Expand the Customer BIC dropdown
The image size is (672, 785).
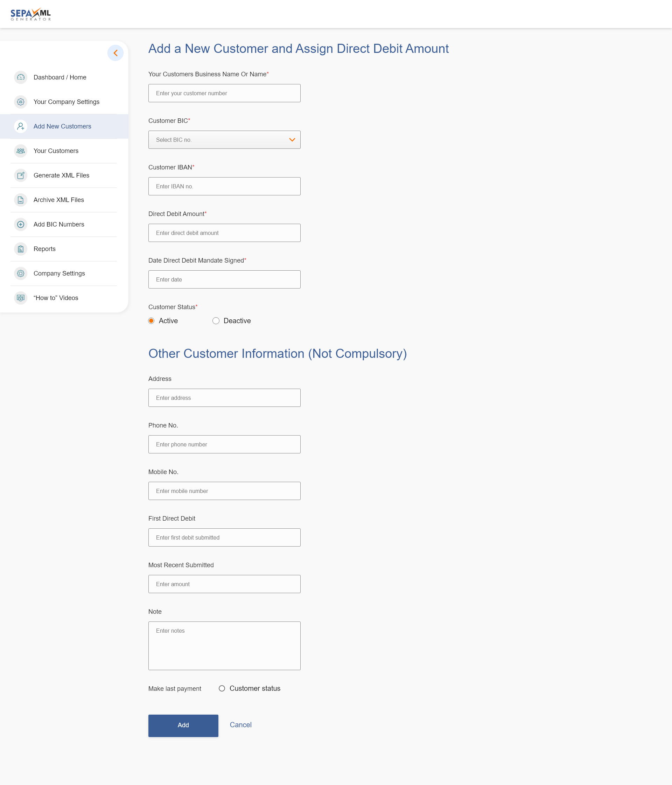coord(224,139)
